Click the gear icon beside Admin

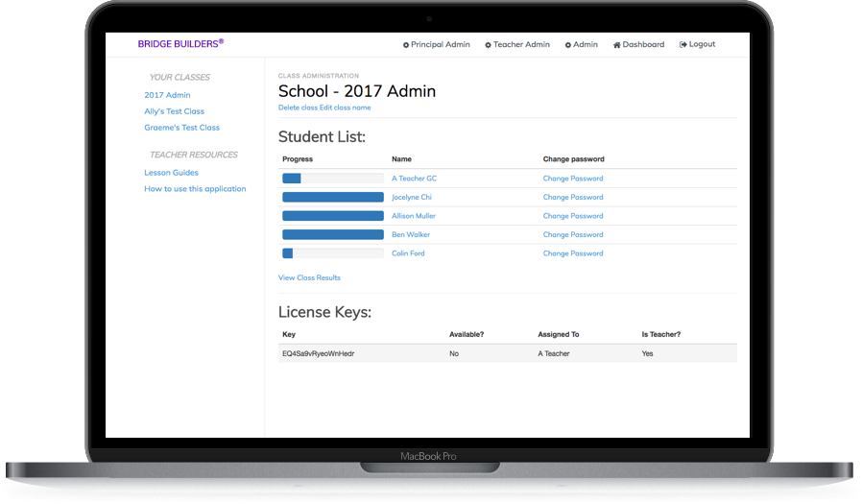(x=568, y=45)
